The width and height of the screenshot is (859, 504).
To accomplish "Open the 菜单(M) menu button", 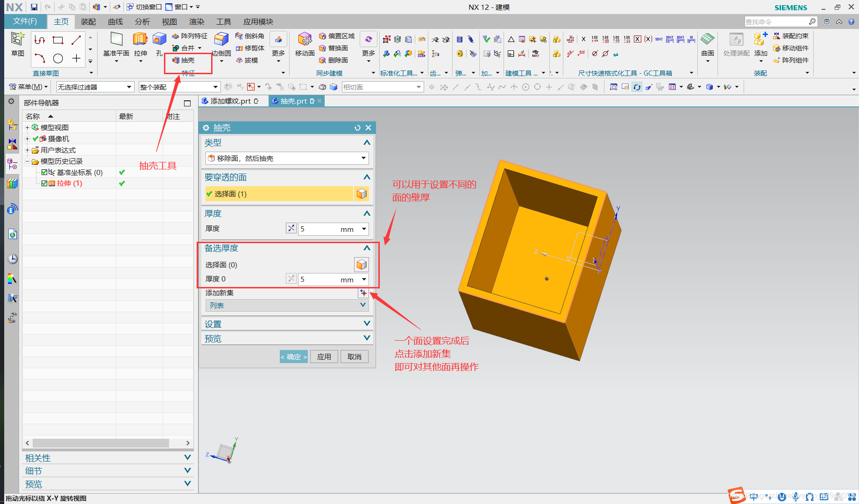I will [28, 87].
